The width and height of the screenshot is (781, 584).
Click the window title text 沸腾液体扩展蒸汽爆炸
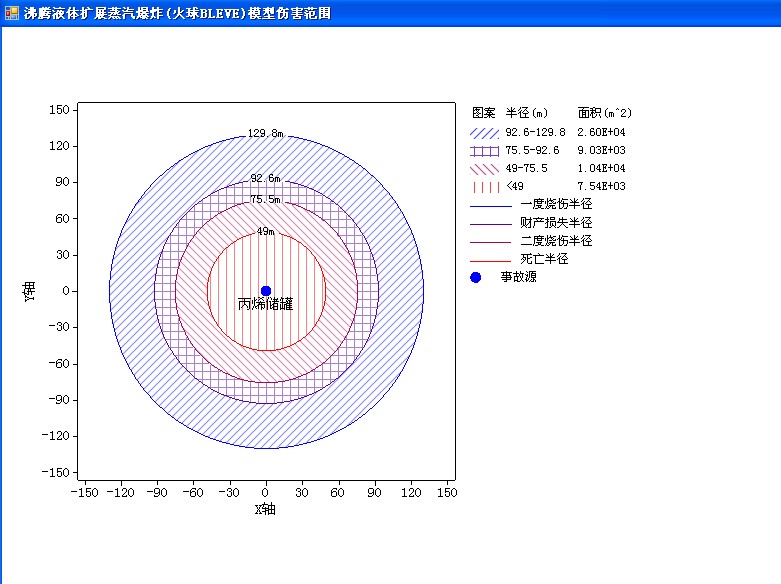point(93,13)
